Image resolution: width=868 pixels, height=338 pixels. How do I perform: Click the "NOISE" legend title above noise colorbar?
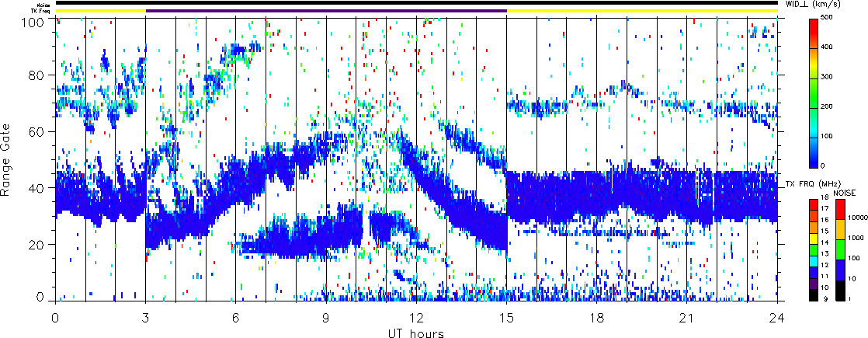(844, 193)
